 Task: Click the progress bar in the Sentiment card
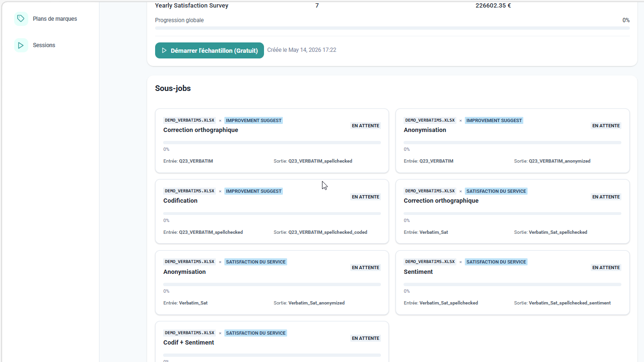click(x=512, y=284)
